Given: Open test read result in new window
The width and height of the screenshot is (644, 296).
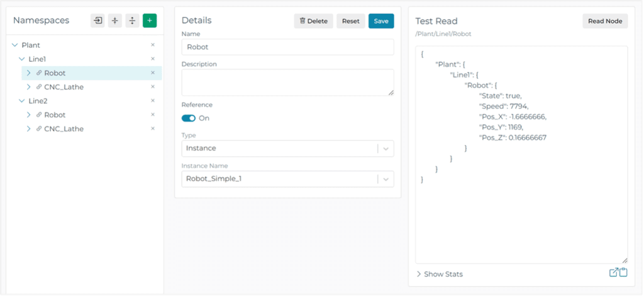Looking at the screenshot, I should tap(614, 273).
